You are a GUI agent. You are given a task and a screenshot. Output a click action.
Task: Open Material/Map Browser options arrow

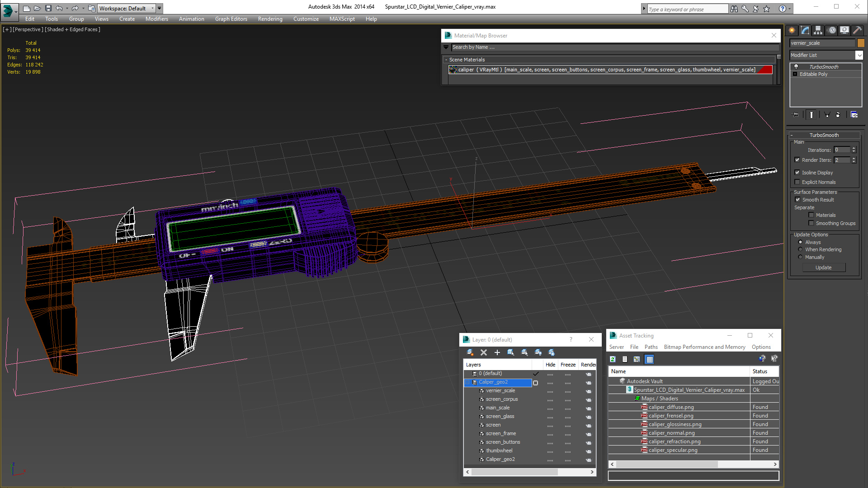[x=446, y=47]
